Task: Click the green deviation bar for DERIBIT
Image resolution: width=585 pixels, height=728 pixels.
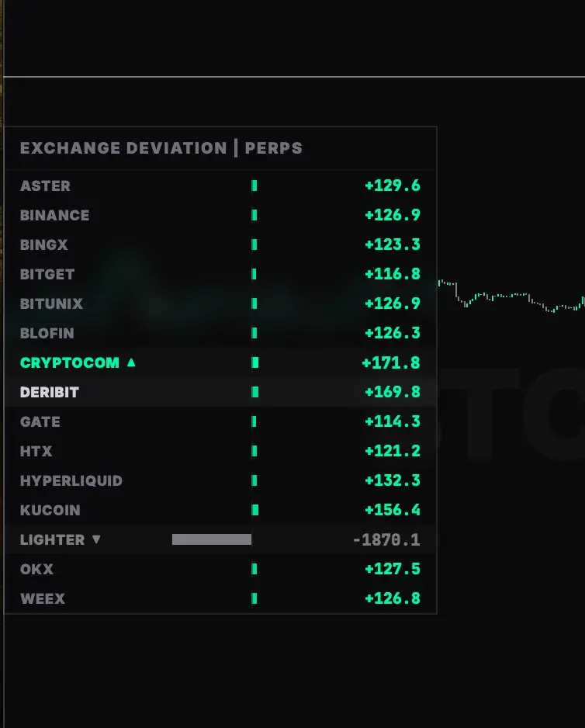Action: click(255, 392)
